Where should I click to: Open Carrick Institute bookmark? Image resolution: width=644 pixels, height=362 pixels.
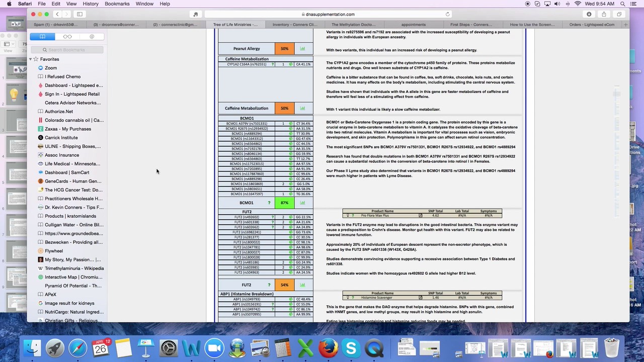(61, 138)
